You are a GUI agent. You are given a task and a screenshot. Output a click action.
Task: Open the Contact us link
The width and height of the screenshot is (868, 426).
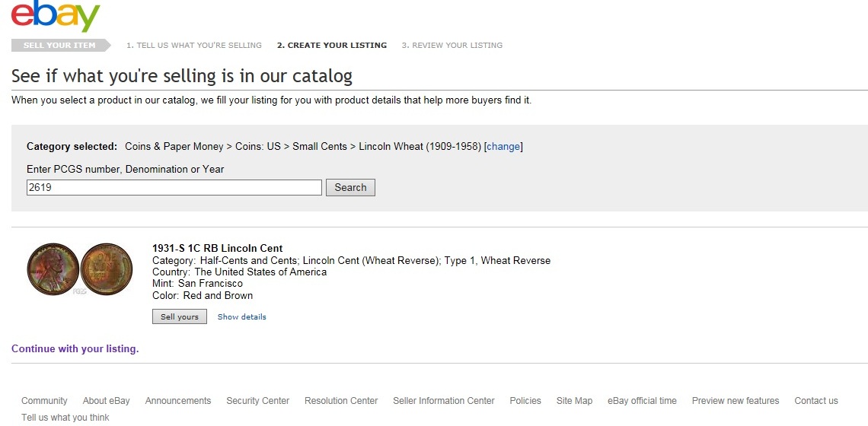pyautogui.click(x=816, y=401)
